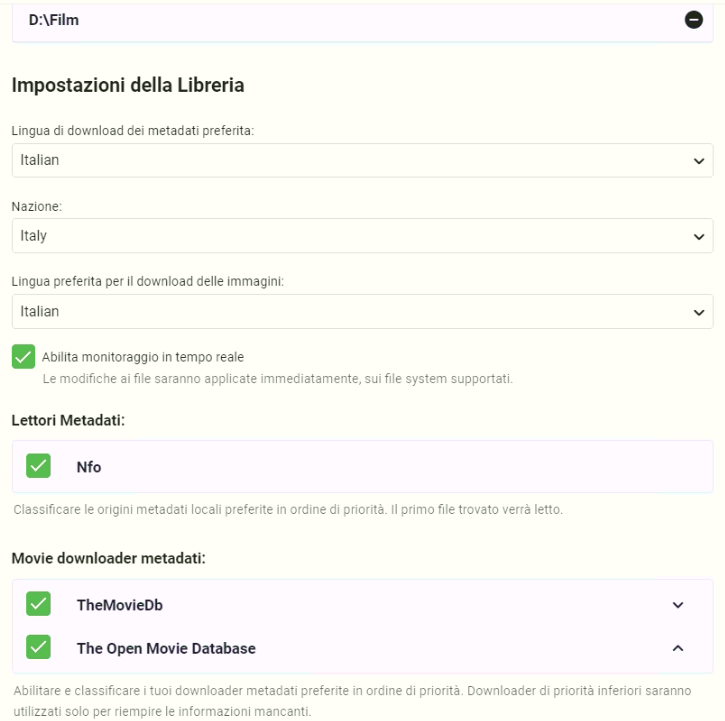Screen dimensions: 725x721
Task: Click The Open Movie Database name
Action: pyautogui.click(x=166, y=648)
